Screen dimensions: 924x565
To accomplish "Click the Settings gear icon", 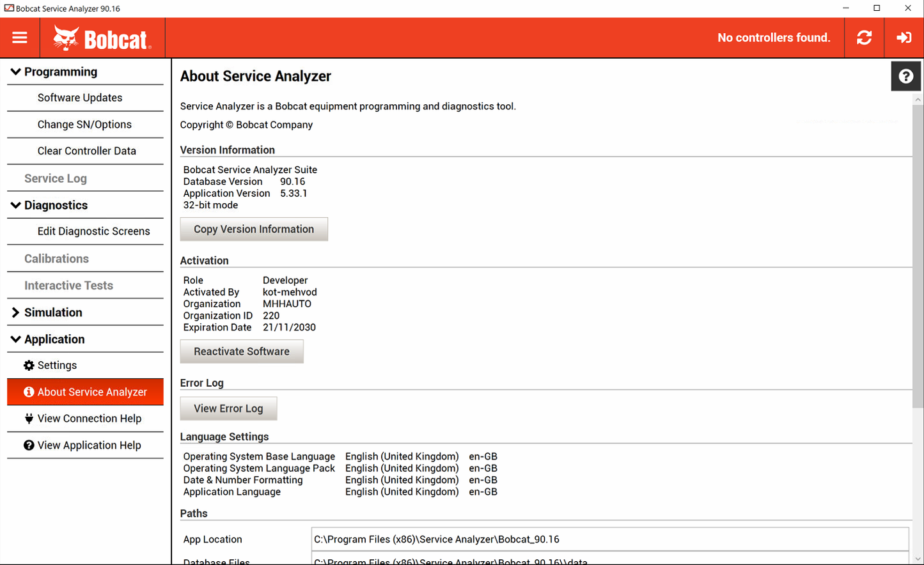I will (29, 366).
